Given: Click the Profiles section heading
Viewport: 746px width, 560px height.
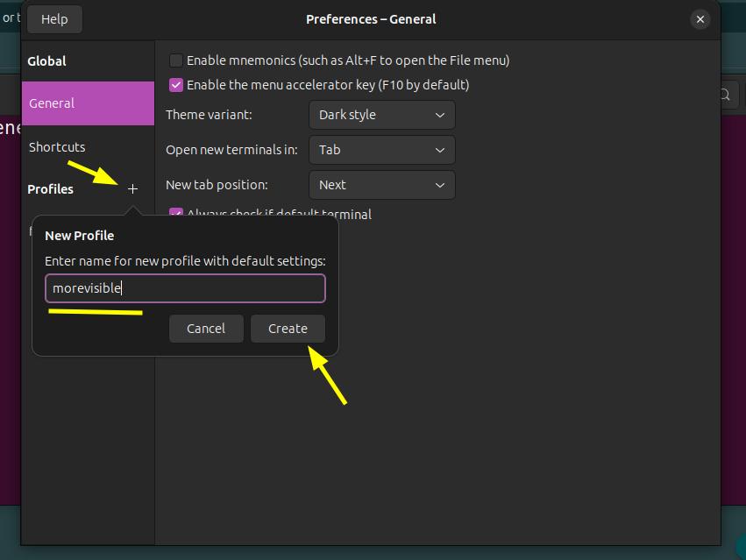Looking at the screenshot, I should [51, 189].
